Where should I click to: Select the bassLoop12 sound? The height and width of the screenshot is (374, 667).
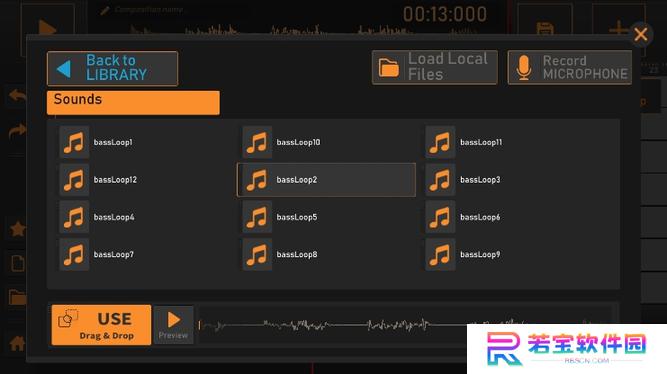click(143, 180)
